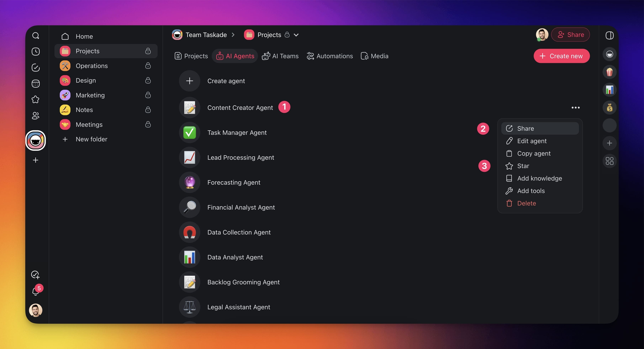The image size is (644, 349).
Task: Switch to the AI Teams tab
Action: (280, 56)
